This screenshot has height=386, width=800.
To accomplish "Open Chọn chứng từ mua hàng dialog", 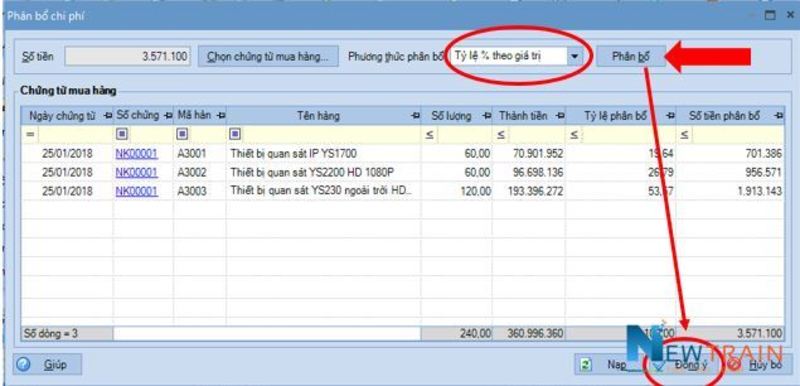I will click(268, 57).
